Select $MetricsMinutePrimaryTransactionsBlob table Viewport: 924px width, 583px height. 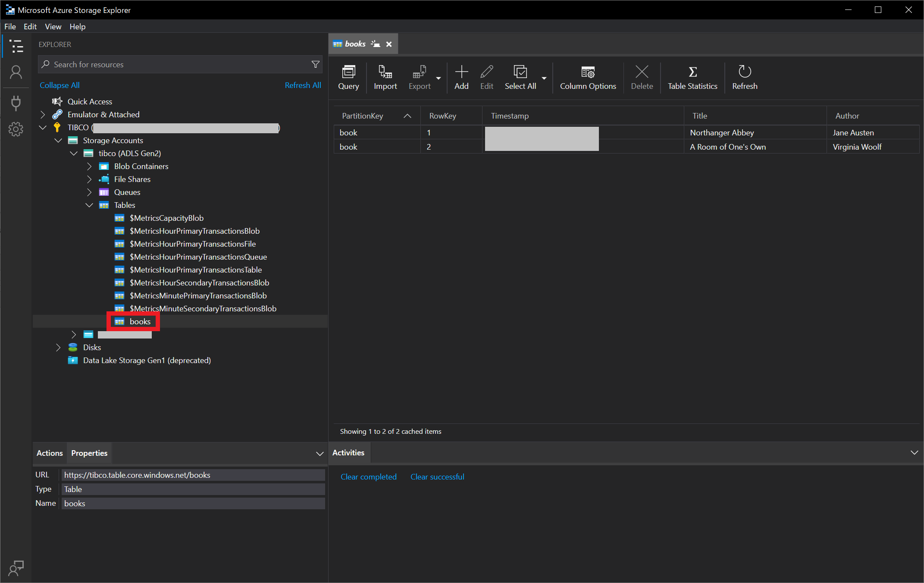coord(198,295)
